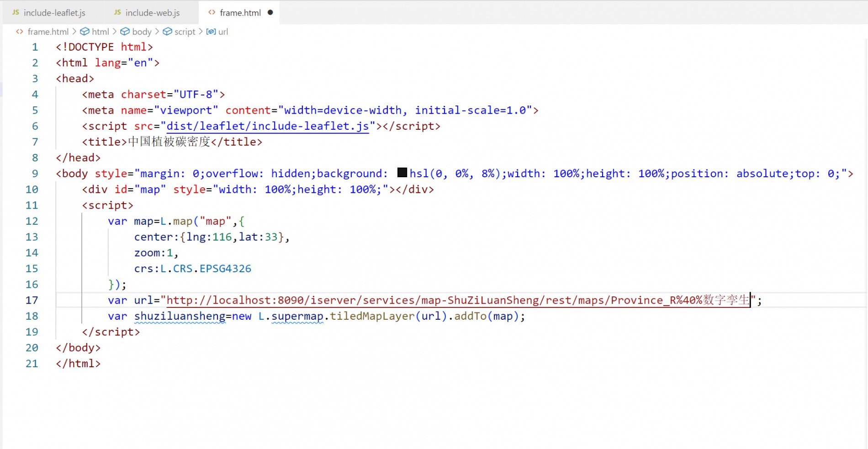Follow the localhost:8090 iserver URL link
Viewport: 868px width, 449px height.
458,300
